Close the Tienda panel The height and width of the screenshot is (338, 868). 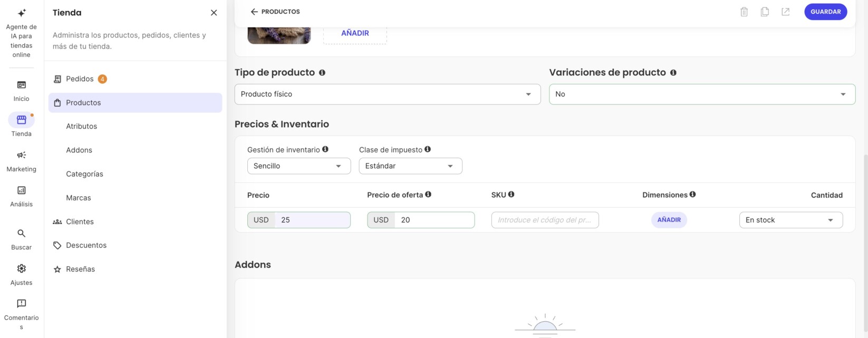(x=214, y=13)
